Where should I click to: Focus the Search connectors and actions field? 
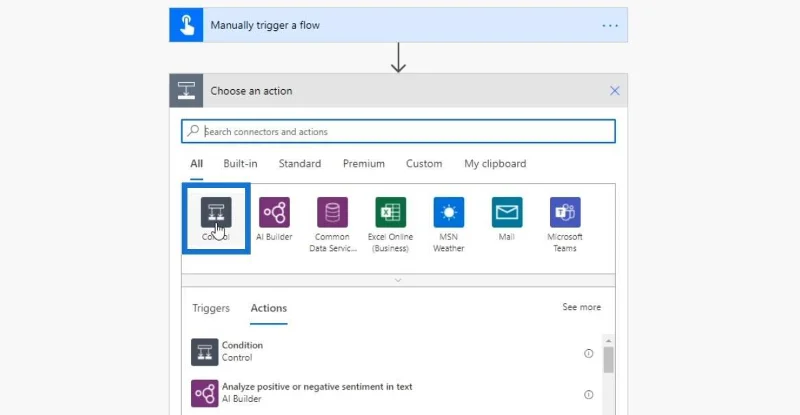click(x=398, y=131)
